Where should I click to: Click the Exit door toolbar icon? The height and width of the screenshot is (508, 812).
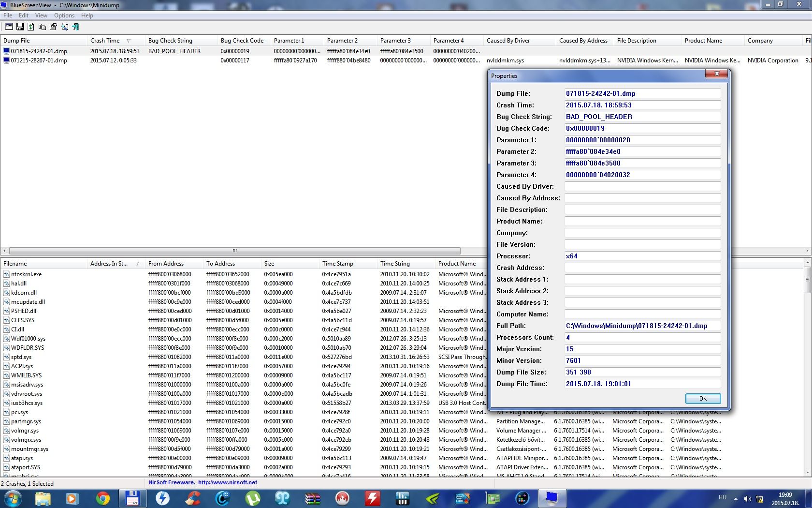[75, 27]
